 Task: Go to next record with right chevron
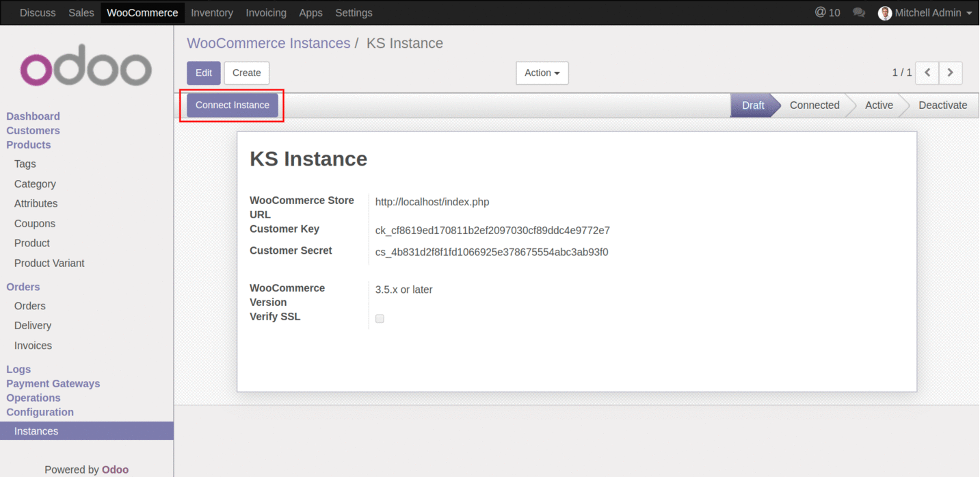(951, 73)
